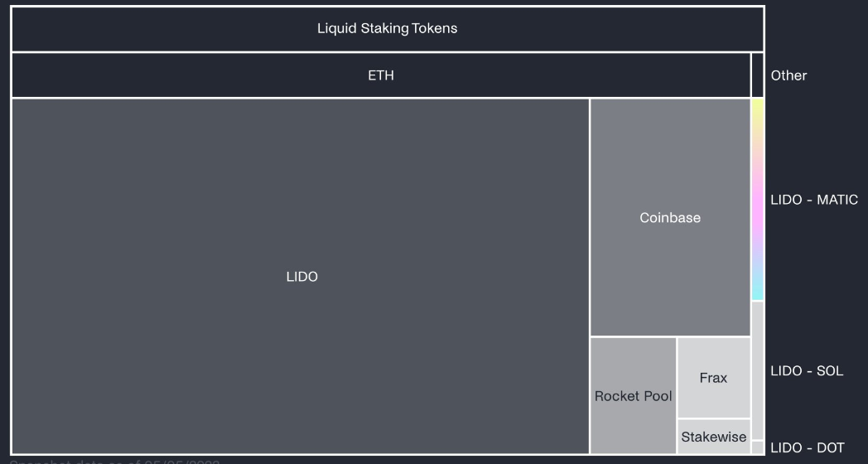Click the rainbow-colored LIDO MATIC strip
This screenshot has height=464, width=868.
(x=758, y=199)
